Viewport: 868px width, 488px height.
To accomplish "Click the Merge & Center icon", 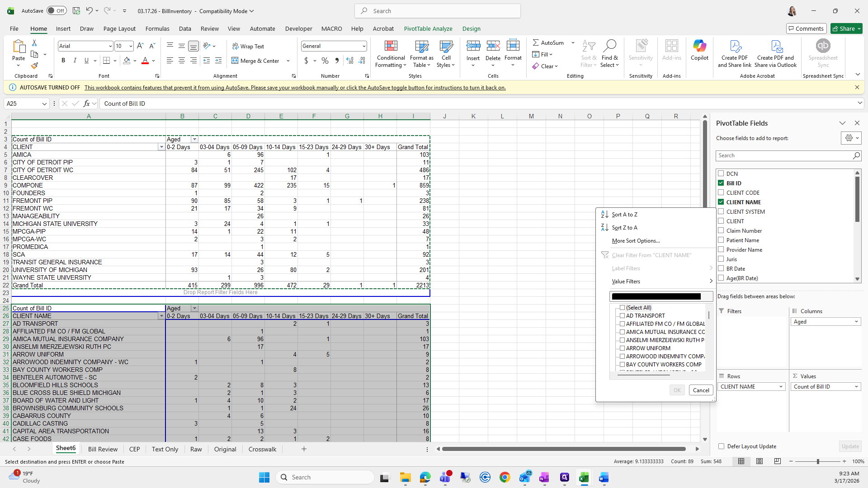I will click(235, 61).
